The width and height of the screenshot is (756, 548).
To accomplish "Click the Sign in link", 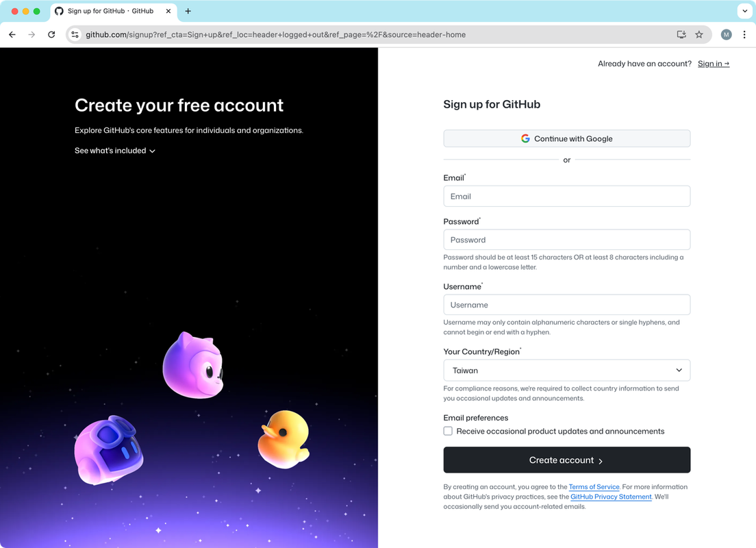I will 713,64.
